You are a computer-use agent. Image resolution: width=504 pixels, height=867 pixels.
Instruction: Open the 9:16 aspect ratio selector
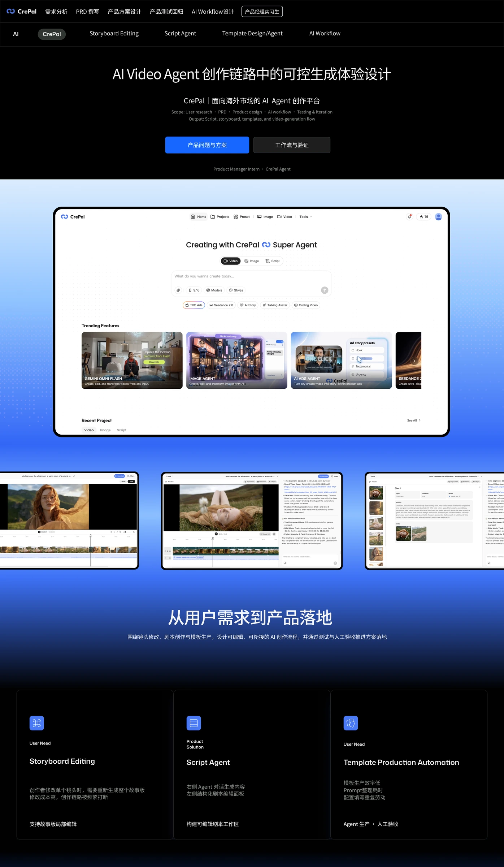194,290
